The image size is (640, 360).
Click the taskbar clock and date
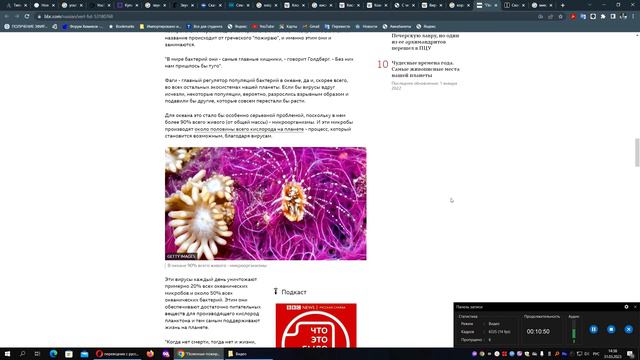(x=613, y=354)
